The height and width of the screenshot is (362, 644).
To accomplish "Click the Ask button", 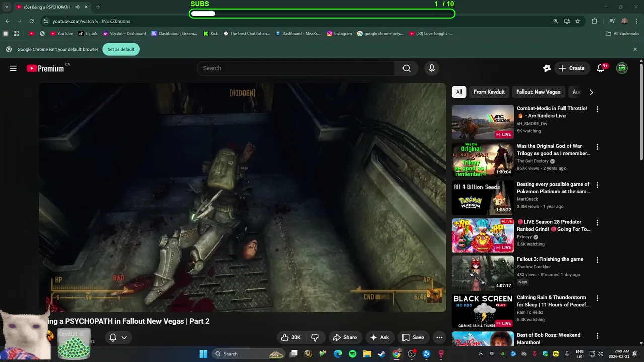I will click(x=380, y=337).
